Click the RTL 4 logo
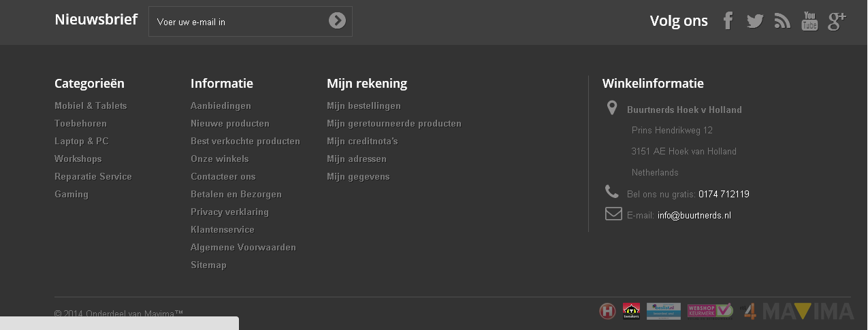The image size is (868, 330). (749, 311)
